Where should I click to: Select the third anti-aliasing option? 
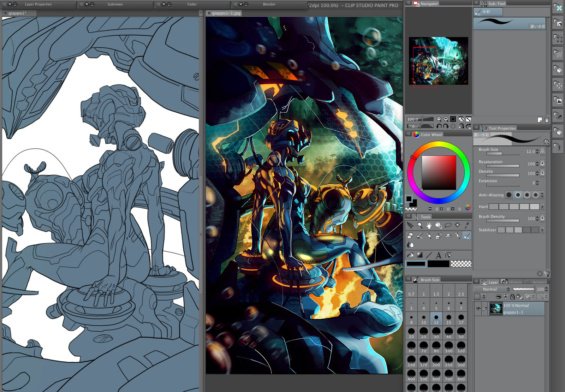click(527, 195)
